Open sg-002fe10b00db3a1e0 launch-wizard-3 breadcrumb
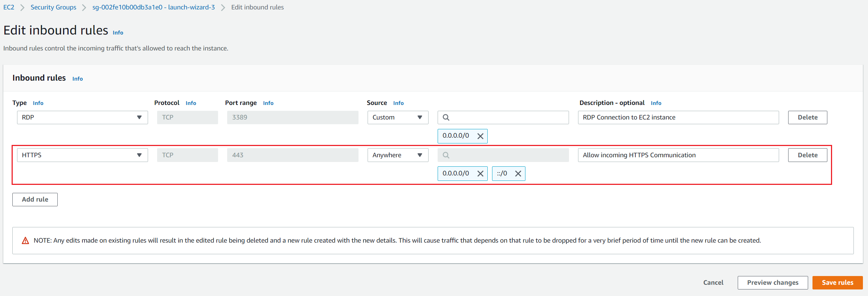Screen dimensions: 868x296 click(153, 7)
